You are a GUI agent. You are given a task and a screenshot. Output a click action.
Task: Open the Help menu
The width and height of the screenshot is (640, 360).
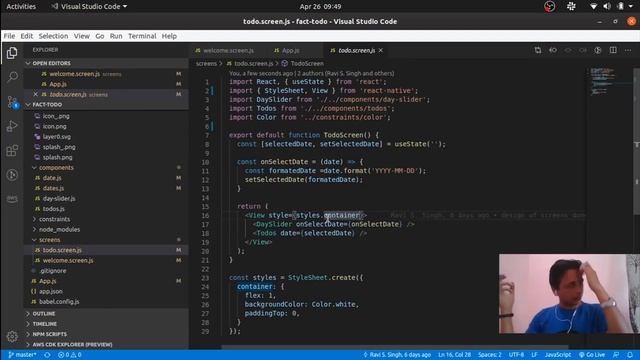tap(169, 36)
